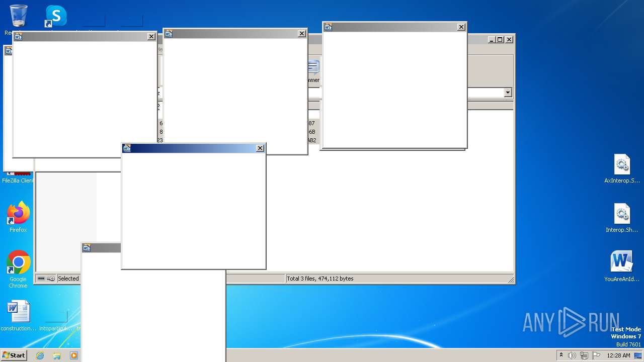Screen dimensions: 644x362
Task: Open the Action Center flag icon
Action: [596, 355]
